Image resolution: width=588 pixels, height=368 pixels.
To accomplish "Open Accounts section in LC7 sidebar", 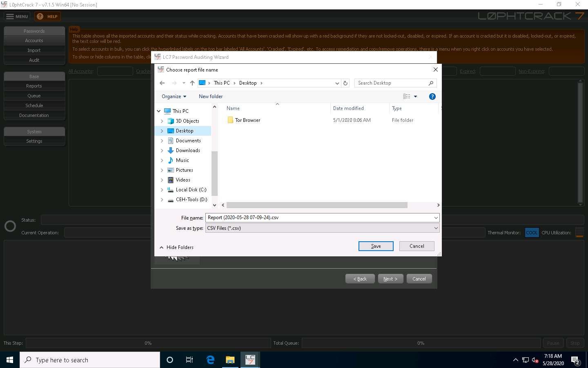I will click(x=34, y=40).
